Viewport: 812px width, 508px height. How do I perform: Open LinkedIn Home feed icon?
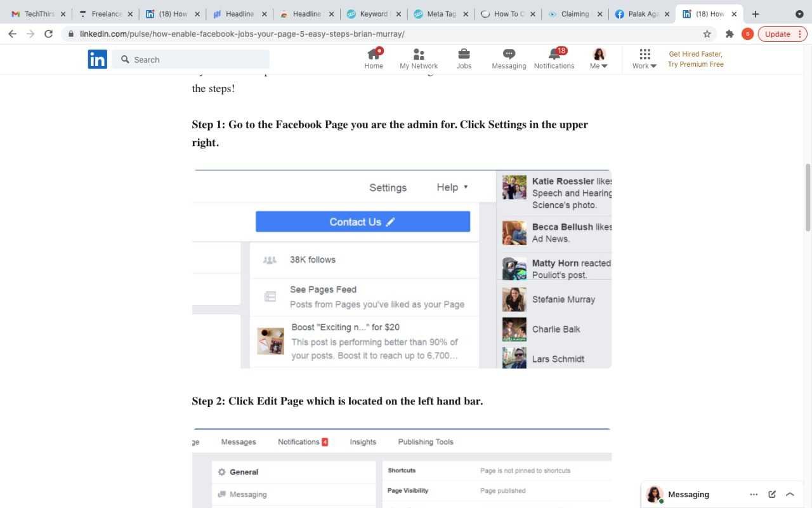(x=374, y=58)
